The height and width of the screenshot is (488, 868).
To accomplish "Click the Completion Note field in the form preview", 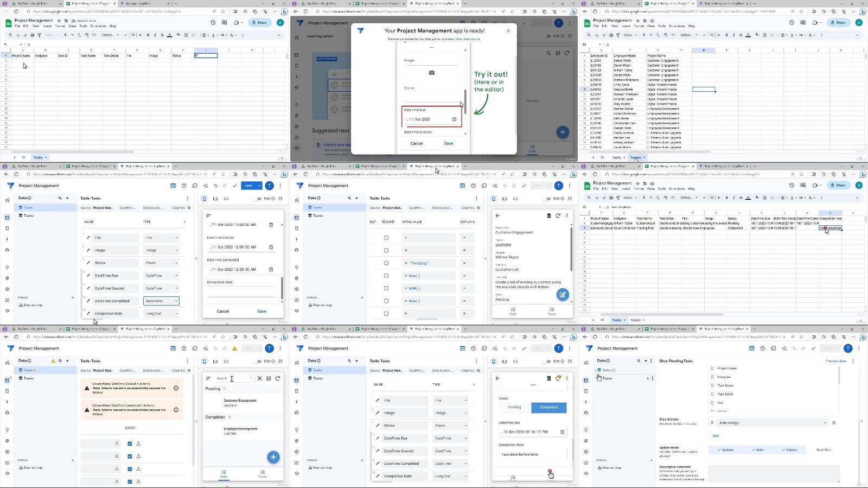I will click(241, 291).
